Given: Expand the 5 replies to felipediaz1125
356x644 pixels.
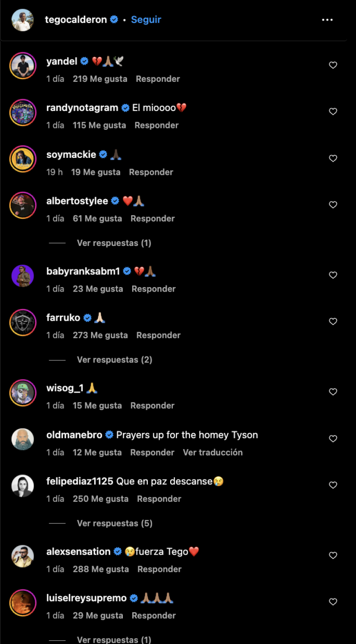Looking at the screenshot, I should pyautogui.click(x=114, y=523).
